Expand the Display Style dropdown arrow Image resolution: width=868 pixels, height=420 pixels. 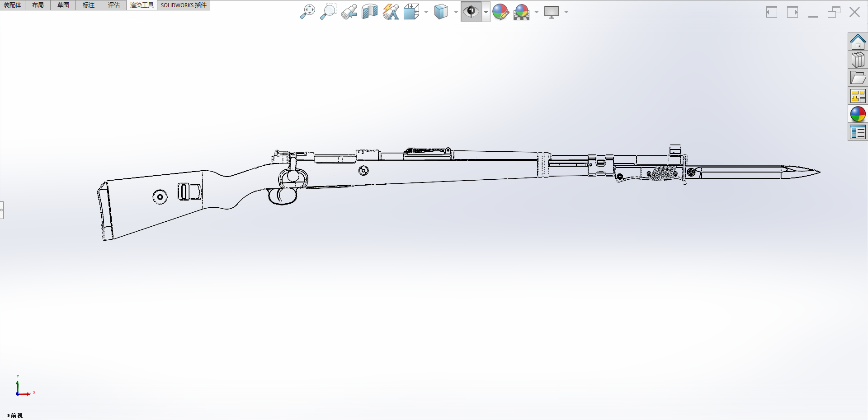tap(456, 12)
